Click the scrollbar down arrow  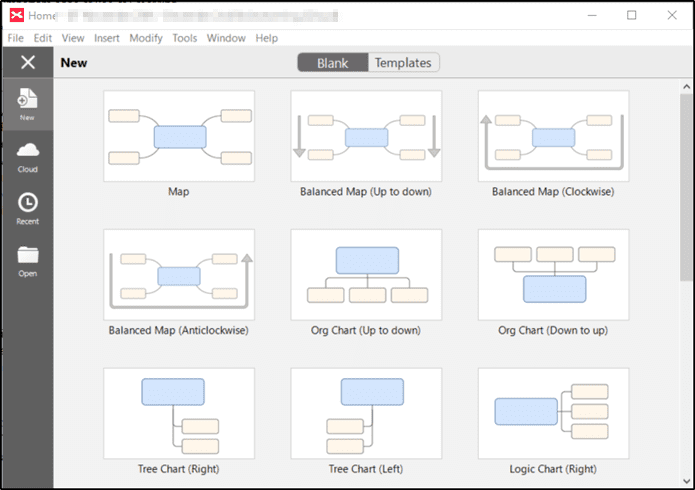tap(687, 481)
